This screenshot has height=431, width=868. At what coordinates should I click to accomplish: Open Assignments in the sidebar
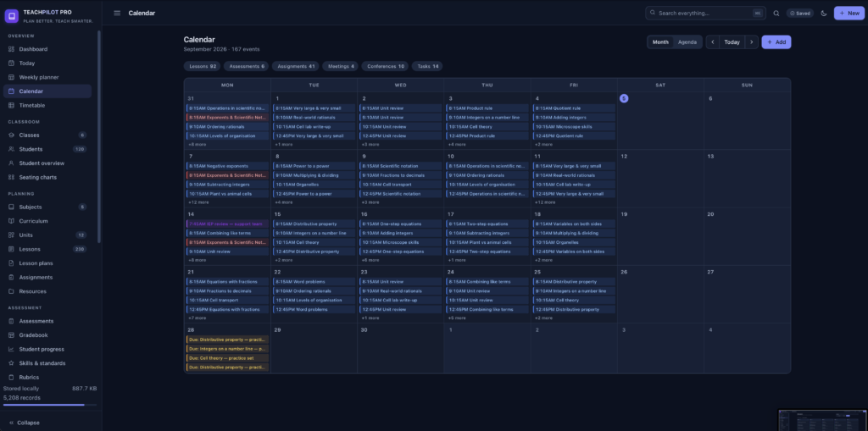coord(47,278)
